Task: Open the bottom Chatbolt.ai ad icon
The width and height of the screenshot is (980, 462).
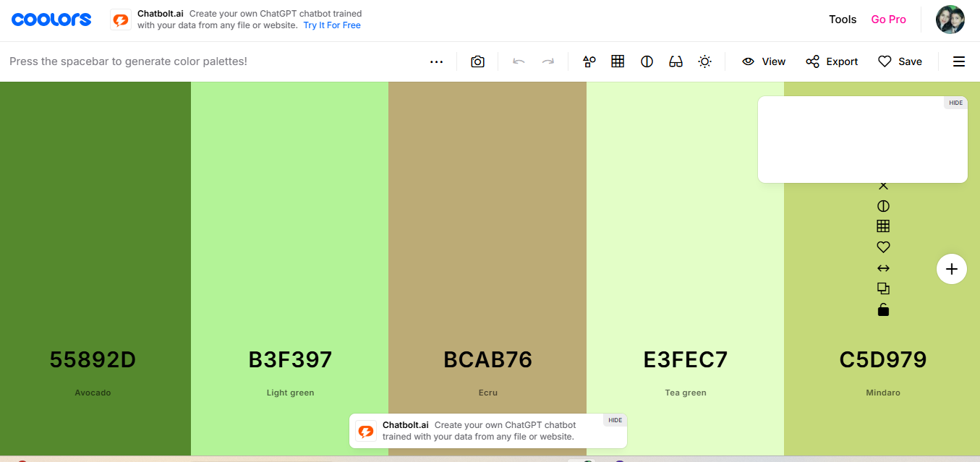Action: [366, 431]
